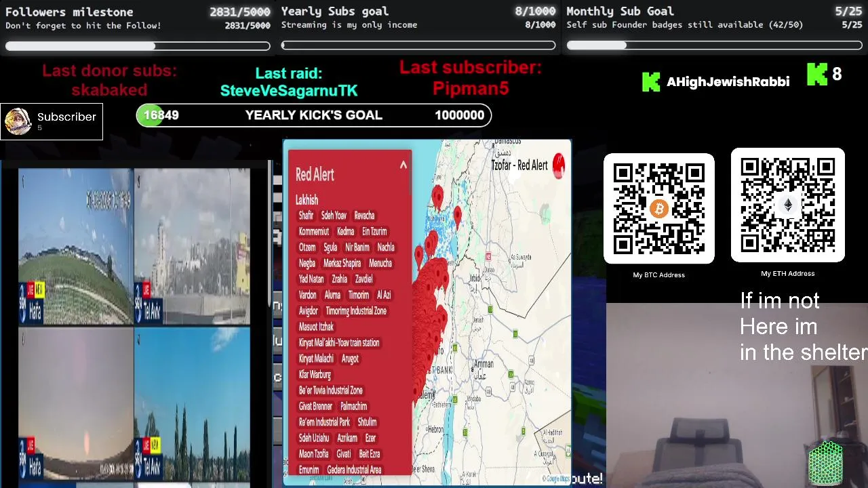Click the green Kick logo next to 8

point(817,75)
